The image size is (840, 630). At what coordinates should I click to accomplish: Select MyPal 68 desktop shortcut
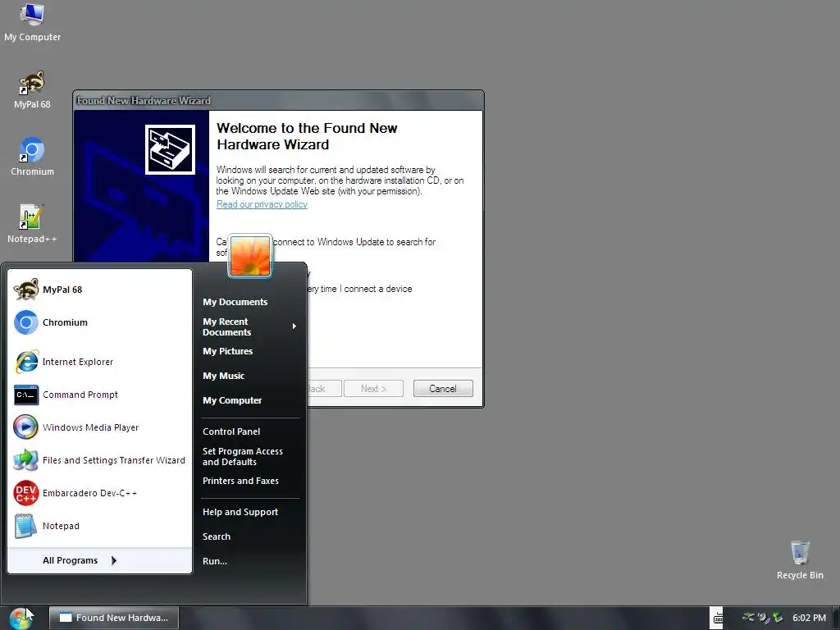pos(32,90)
